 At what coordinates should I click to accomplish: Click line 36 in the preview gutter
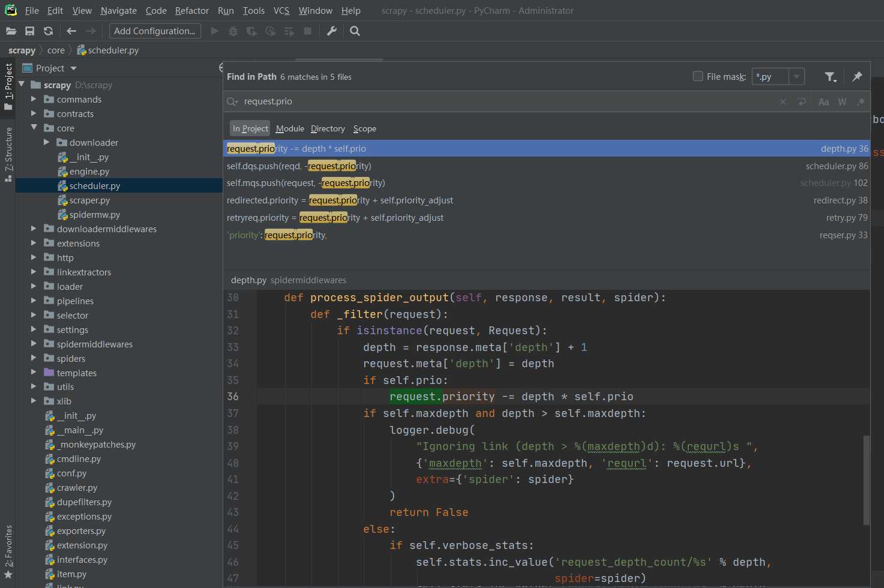pyautogui.click(x=232, y=397)
